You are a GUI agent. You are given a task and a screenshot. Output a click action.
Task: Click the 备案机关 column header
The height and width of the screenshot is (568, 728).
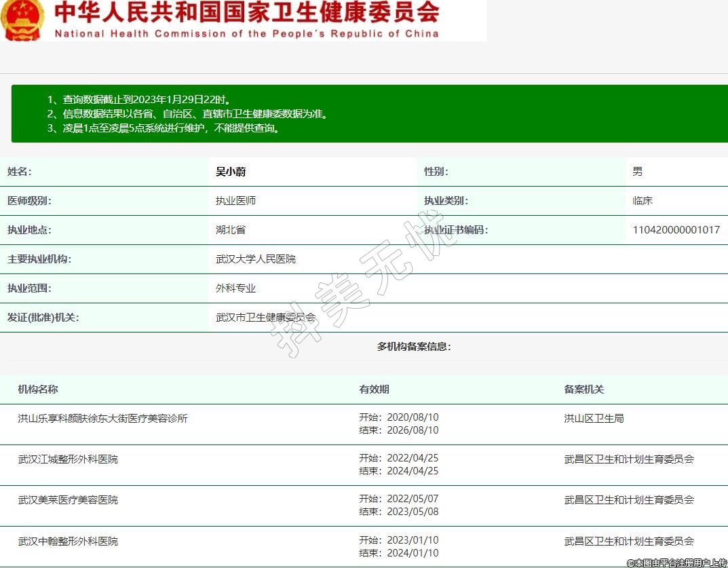click(583, 390)
